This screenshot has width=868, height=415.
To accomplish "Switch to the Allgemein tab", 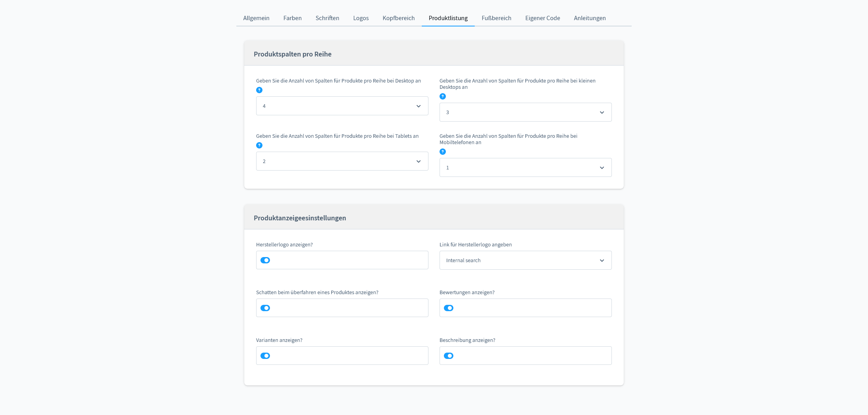I will pos(256,18).
